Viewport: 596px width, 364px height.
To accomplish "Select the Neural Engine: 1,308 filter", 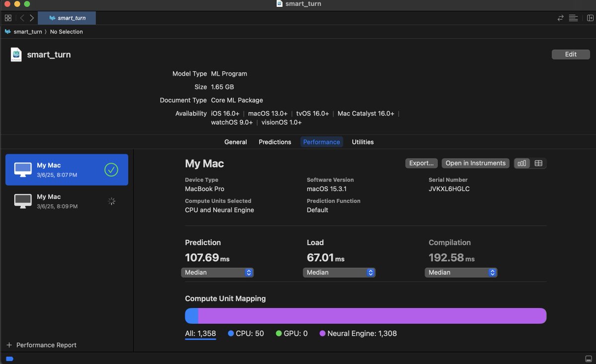I will coord(358,334).
